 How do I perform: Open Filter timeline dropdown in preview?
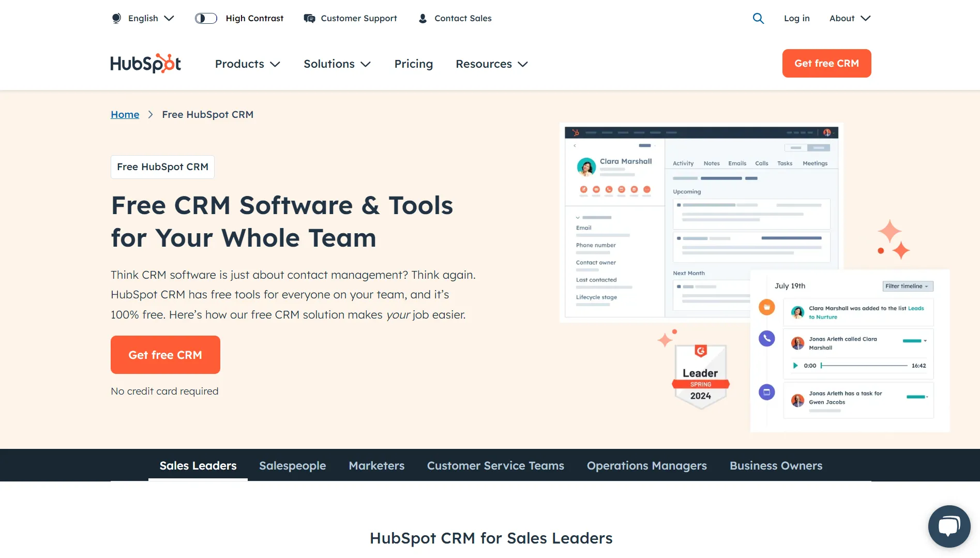908,286
